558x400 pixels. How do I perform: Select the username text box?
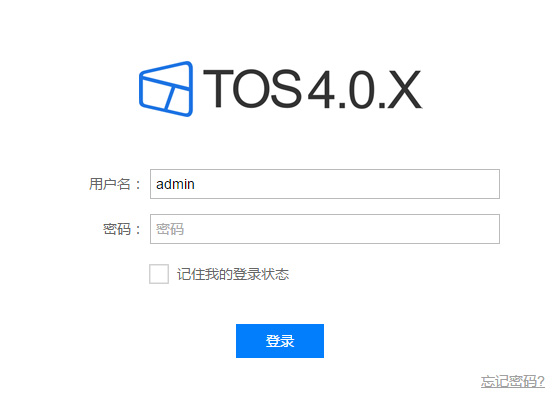325,184
